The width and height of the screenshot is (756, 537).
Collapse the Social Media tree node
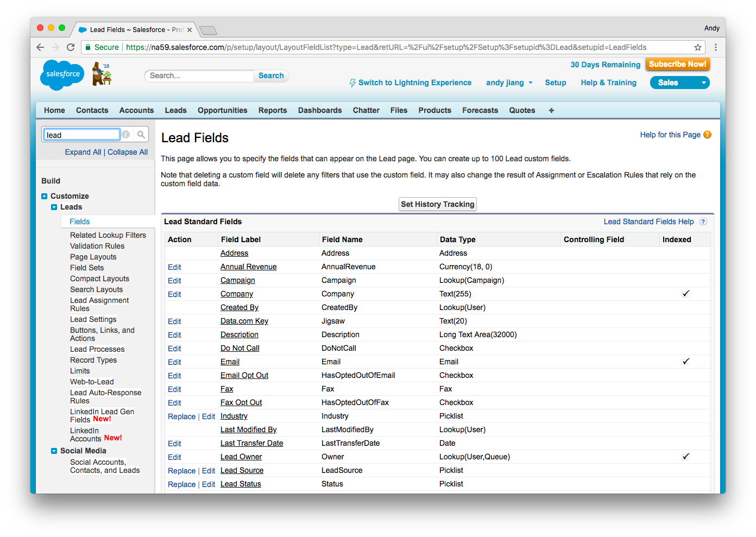pyautogui.click(x=54, y=451)
